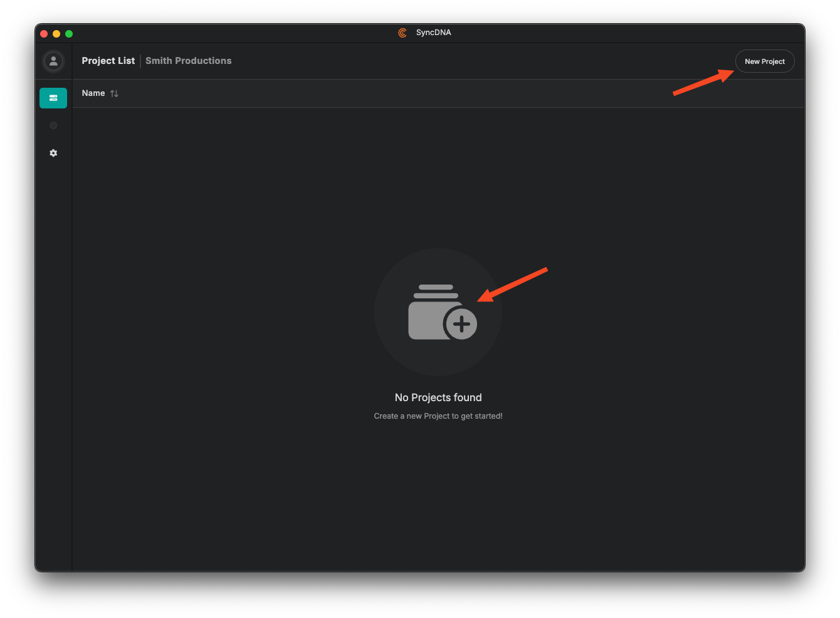Open Settings via the gear icon
This screenshot has height=618, width=840.
53,153
